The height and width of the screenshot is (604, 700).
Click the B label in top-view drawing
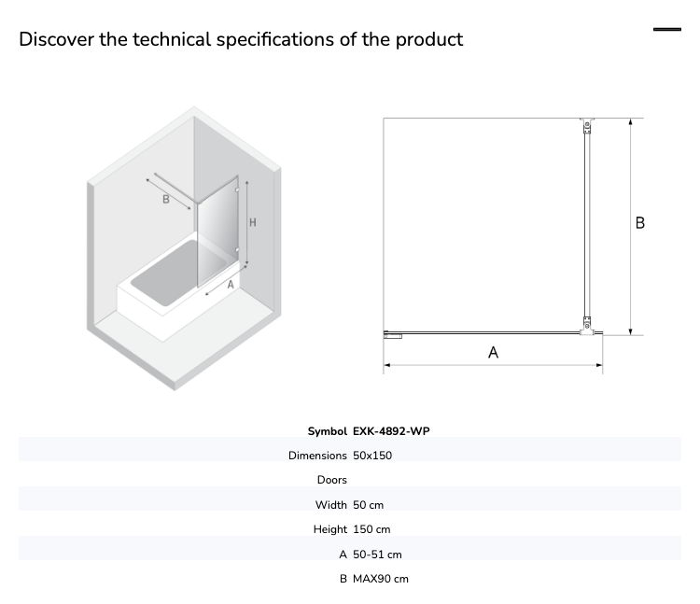click(639, 223)
